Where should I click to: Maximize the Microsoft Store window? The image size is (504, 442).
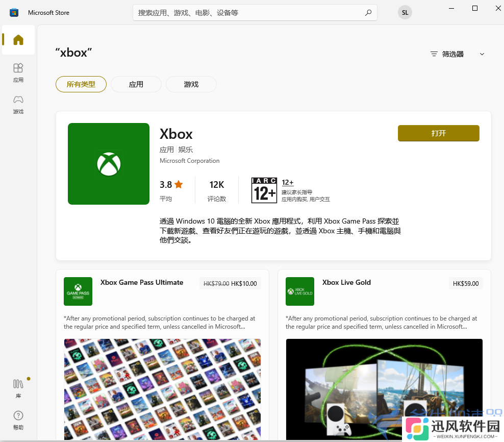[475, 8]
